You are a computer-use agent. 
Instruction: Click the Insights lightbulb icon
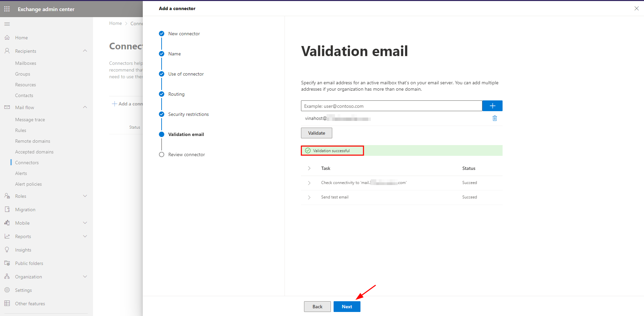point(7,250)
